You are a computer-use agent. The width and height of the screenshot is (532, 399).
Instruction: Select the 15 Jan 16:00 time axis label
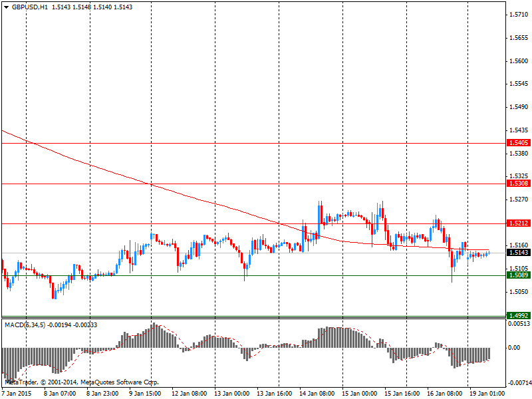pos(402,394)
